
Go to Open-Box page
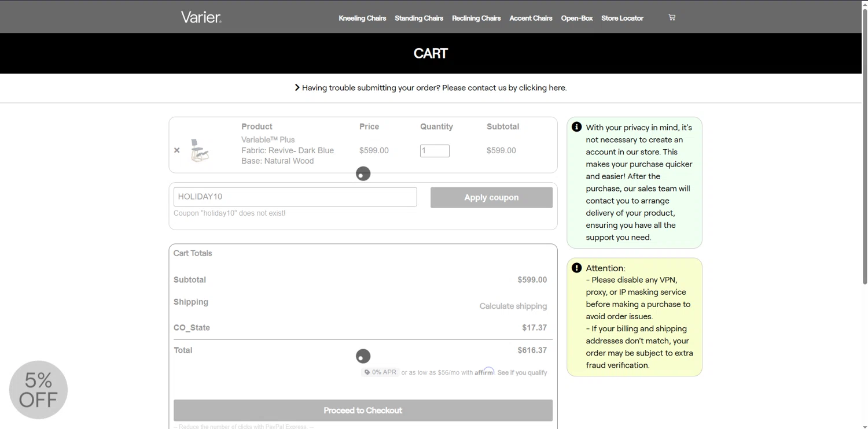coord(577,18)
